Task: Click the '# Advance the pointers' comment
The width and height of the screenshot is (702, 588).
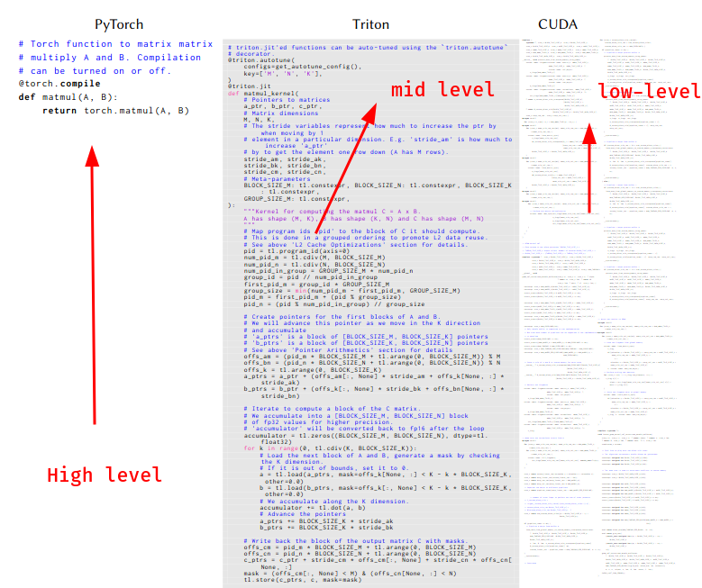Action: tap(303, 514)
